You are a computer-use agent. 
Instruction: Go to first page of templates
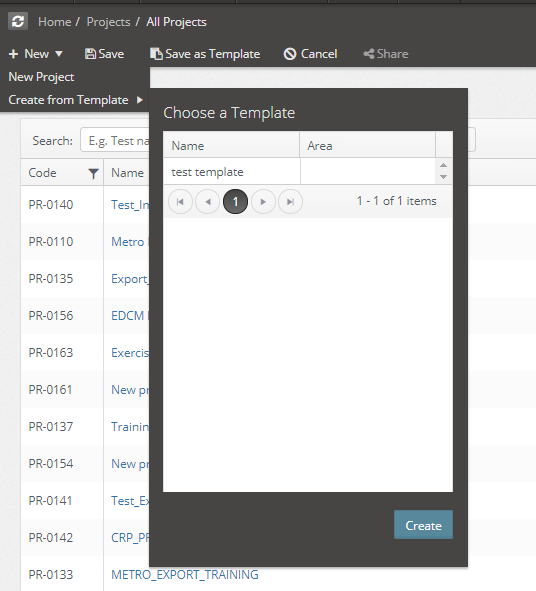coord(180,202)
